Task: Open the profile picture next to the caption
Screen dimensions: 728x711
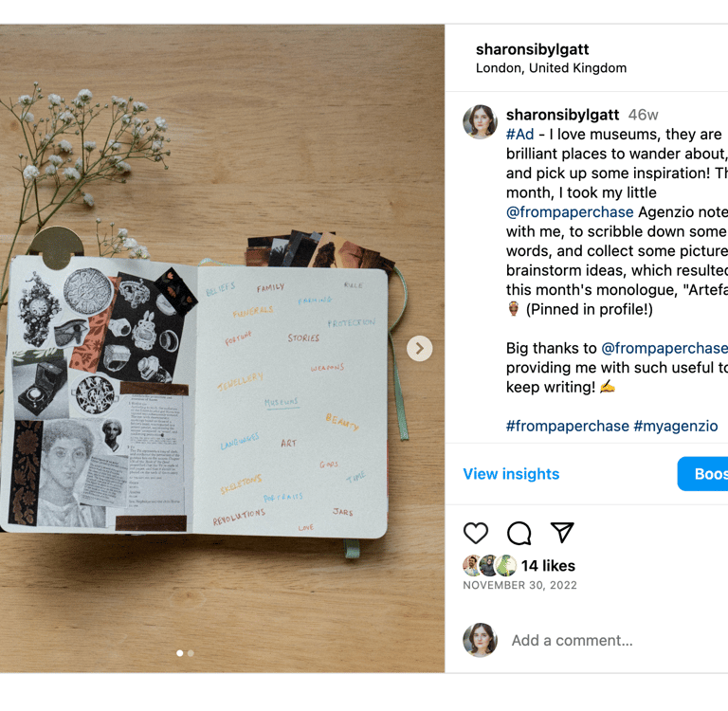Action: click(x=480, y=121)
